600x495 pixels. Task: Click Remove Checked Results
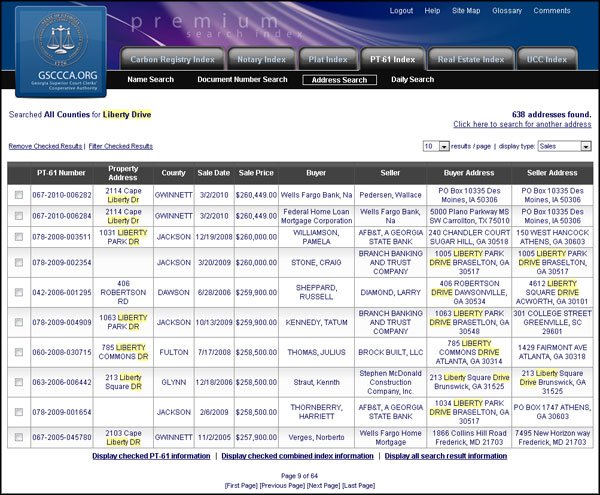click(x=45, y=146)
